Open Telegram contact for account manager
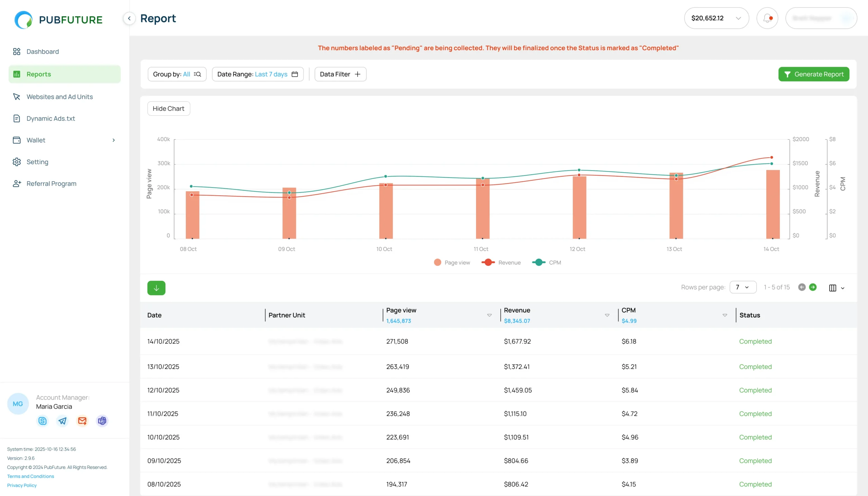The image size is (868, 496). coord(62,421)
